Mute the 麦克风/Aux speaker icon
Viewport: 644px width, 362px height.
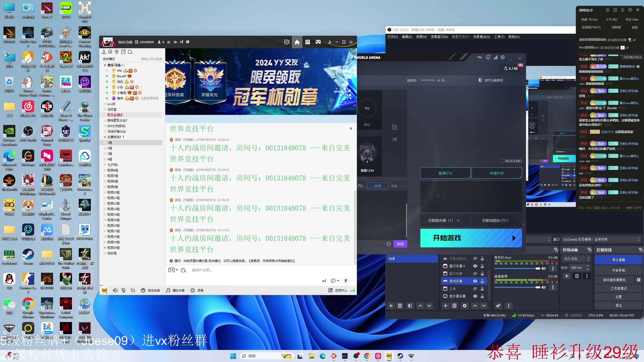(x=544, y=268)
